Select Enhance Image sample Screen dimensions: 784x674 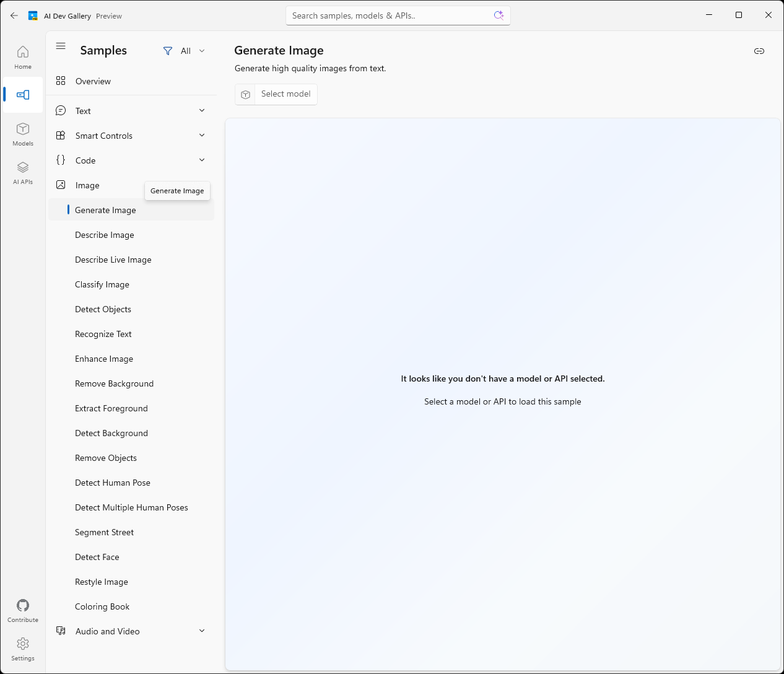click(x=131, y=359)
